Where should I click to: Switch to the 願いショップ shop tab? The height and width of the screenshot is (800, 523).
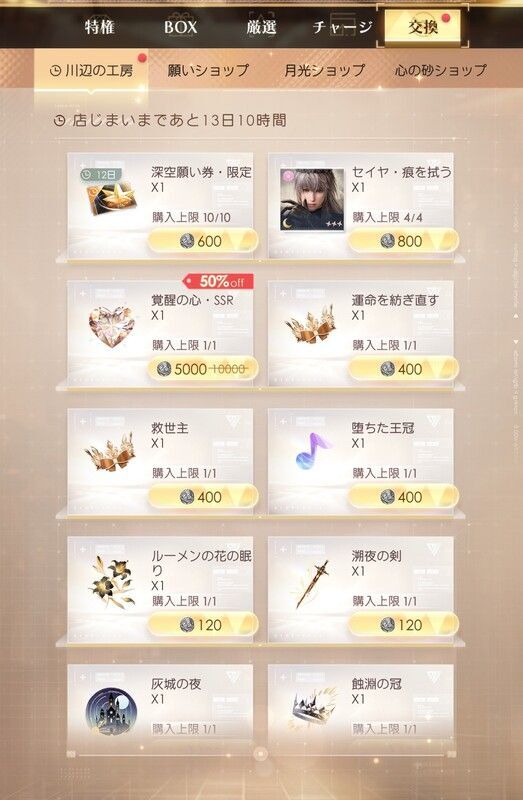pos(208,70)
